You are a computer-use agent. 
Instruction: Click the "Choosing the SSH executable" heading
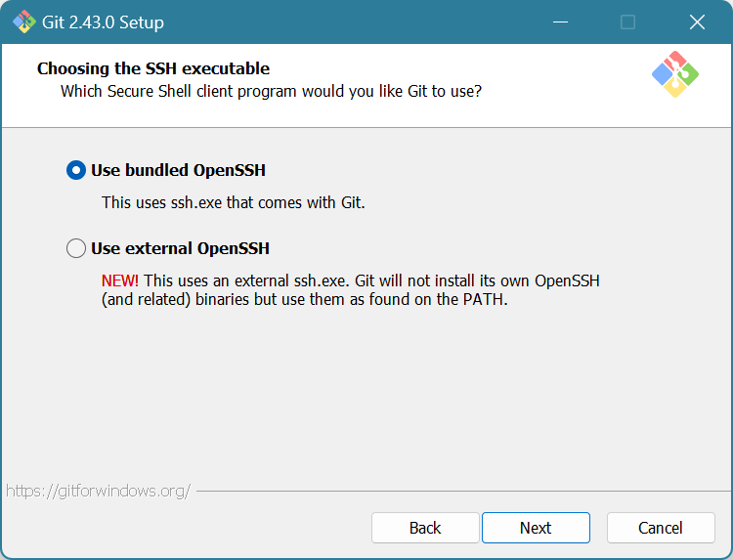point(153,68)
